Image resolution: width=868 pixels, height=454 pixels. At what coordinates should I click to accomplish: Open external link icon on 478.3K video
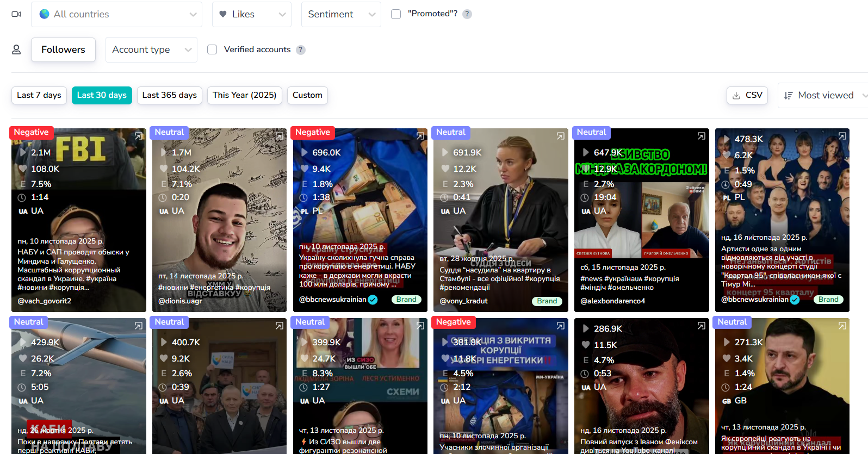(842, 136)
